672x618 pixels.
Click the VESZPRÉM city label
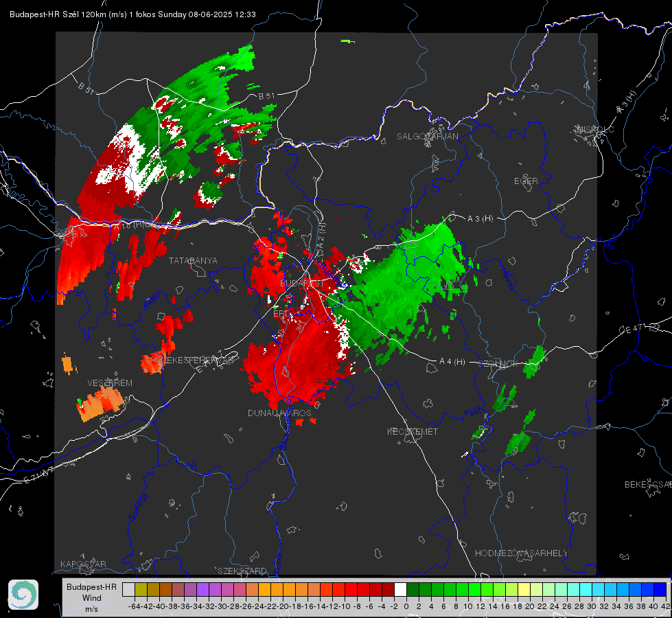pos(110,382)
